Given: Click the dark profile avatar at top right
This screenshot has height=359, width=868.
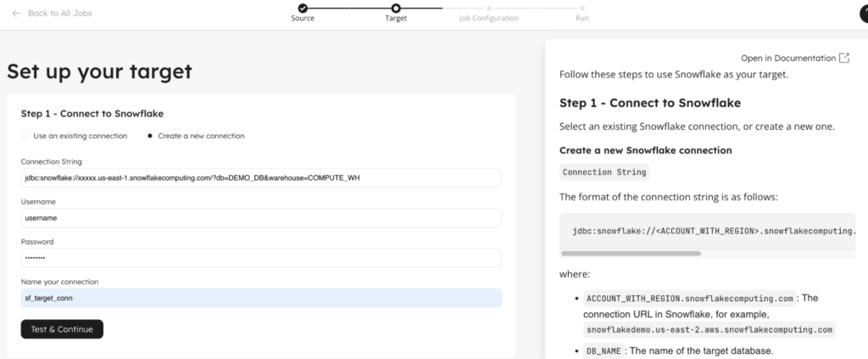Looking at the screenshot, I should (864, 13).
